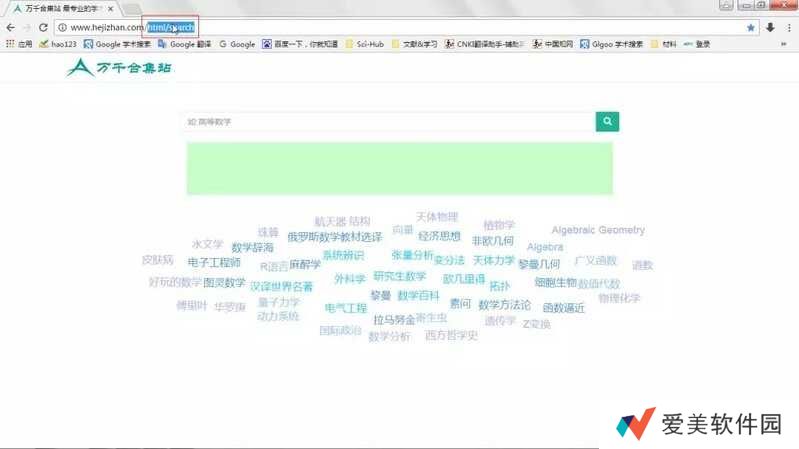Click the 研究生数学 tag

pyautogui.click(x=400, y=276)
